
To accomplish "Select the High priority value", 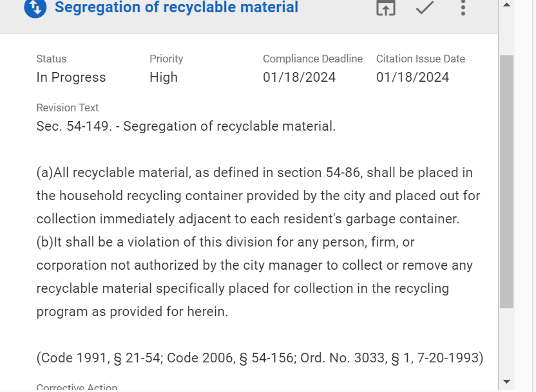I will 164,77.
